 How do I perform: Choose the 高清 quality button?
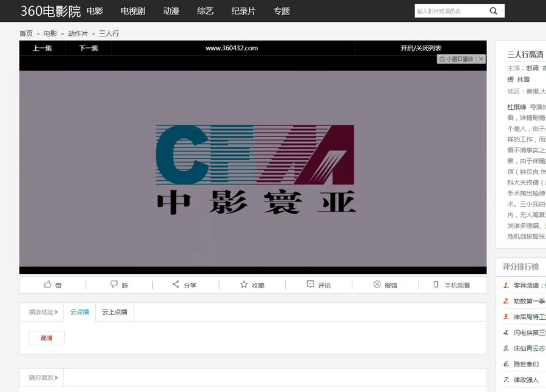[47, 338]
